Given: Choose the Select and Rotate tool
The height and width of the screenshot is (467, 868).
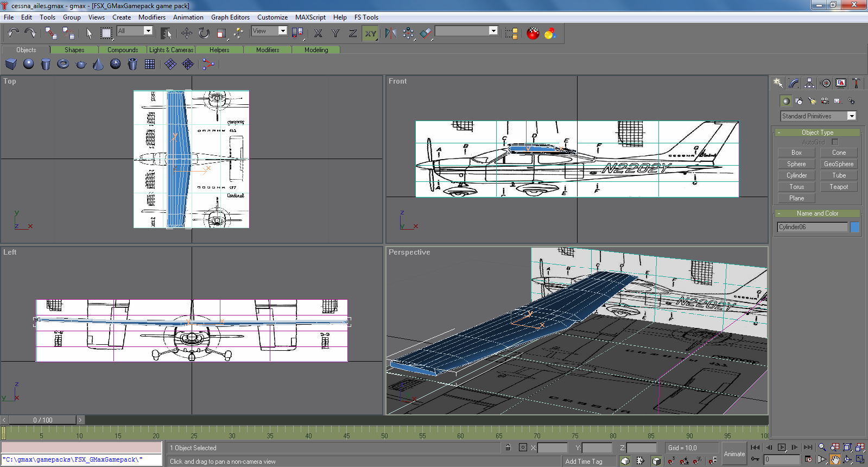Looking at the screenshot, I should click(204, 33).
